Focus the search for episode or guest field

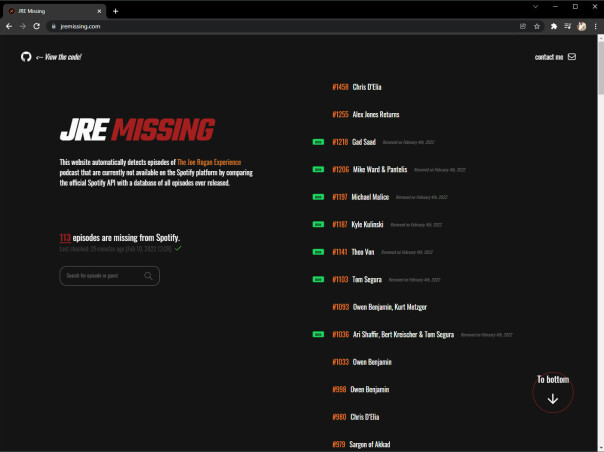click(109, 276)
